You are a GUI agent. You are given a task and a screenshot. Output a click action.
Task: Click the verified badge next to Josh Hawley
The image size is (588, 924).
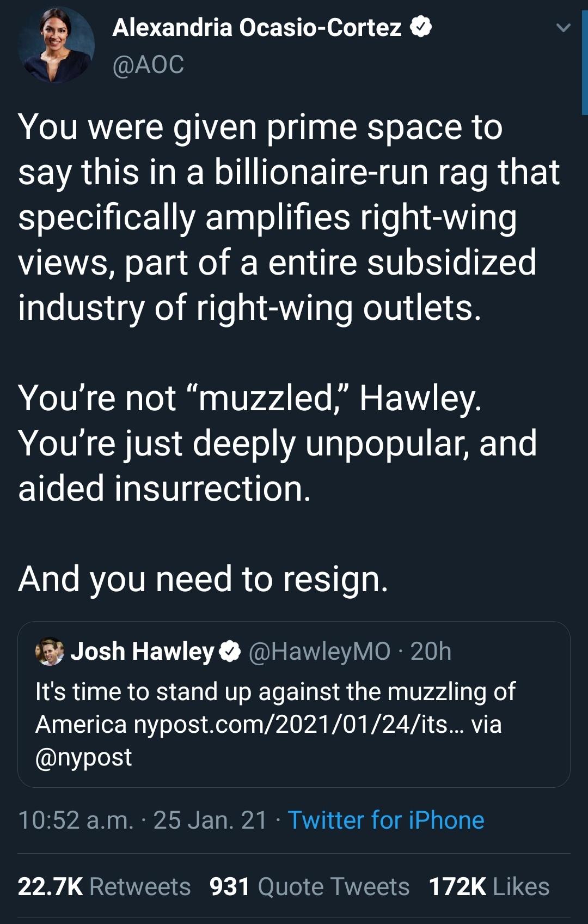coord(230,652)
